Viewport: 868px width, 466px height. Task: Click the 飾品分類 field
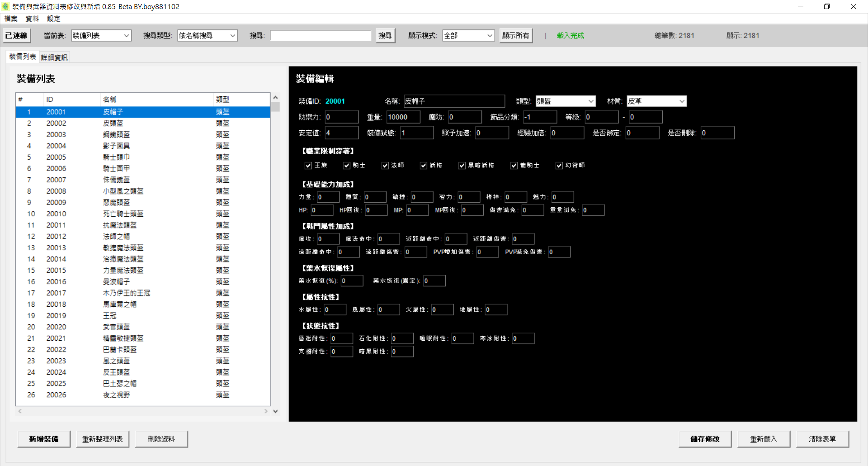[x=540, y=117]
